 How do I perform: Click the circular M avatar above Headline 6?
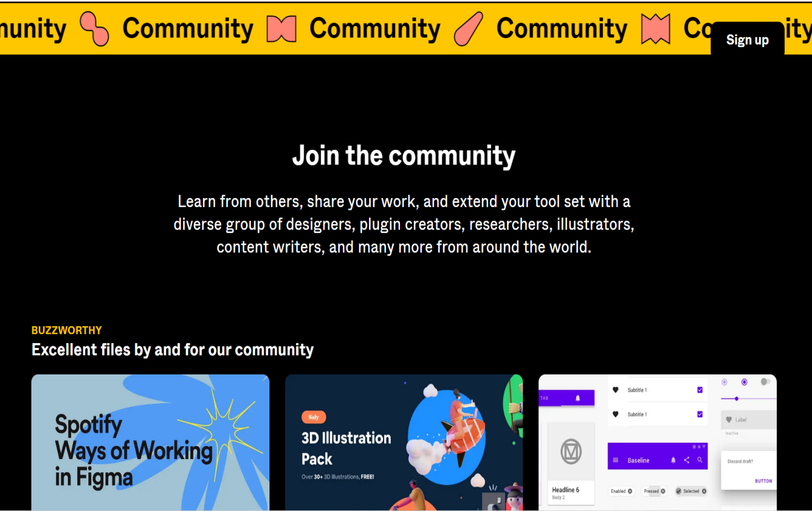coord(571,451)
